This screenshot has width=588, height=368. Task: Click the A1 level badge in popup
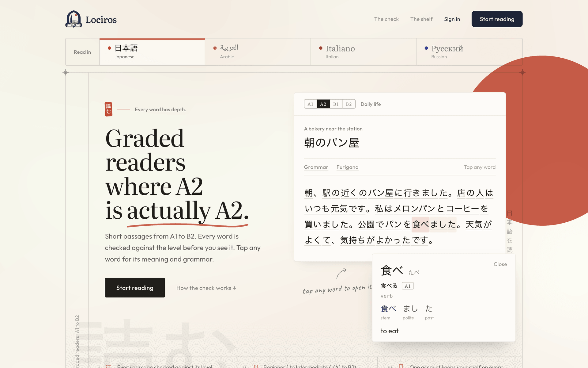point(408,286)
